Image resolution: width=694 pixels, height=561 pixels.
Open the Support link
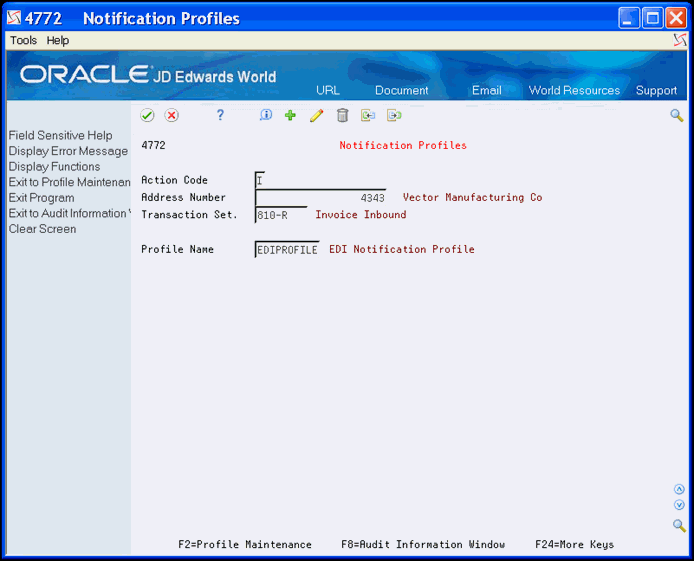[x=656, y=90]
